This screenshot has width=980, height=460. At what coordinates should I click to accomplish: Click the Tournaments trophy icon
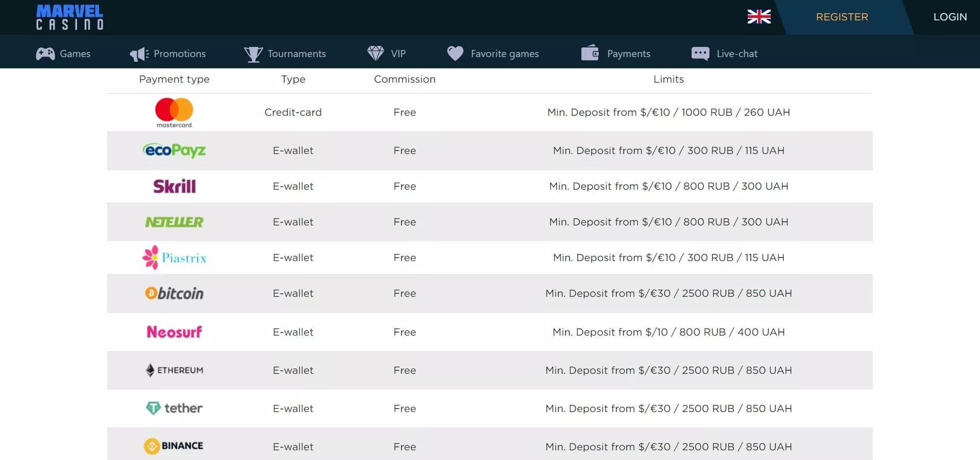tap(253, 54)
